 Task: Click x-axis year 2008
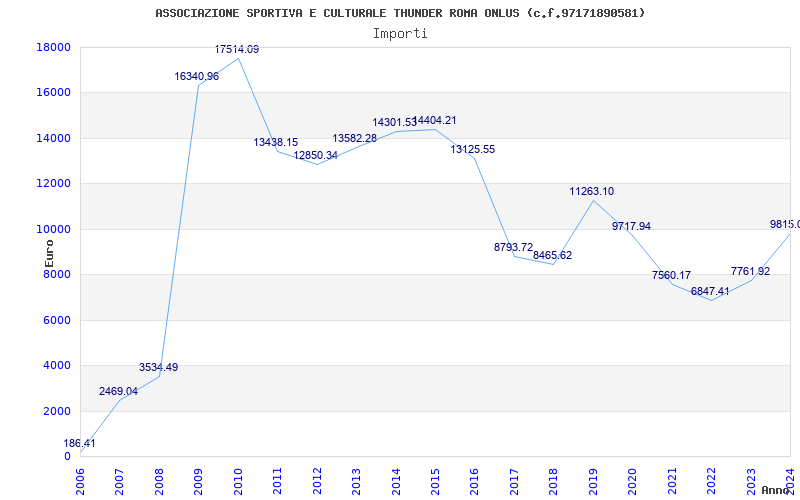coord(159,481)
